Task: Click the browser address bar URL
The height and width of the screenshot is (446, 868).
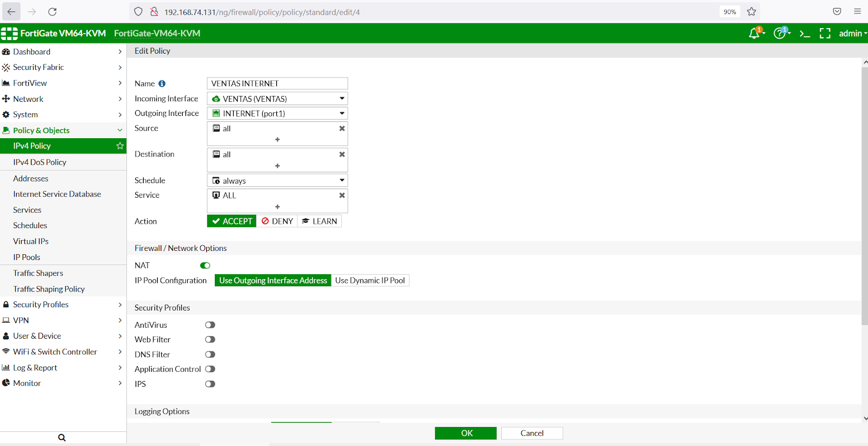Action: point(262,12)
